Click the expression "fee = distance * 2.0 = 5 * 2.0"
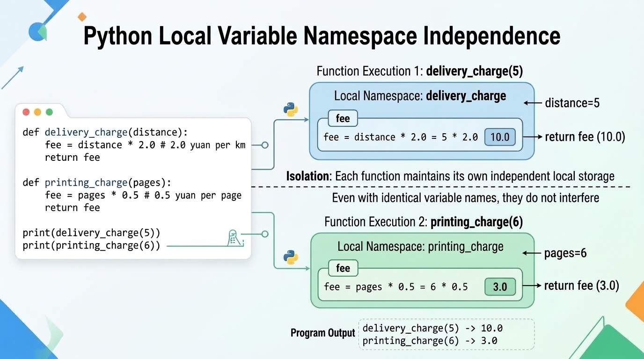Viewport: 644px width, 359px height. click(401, 137)
